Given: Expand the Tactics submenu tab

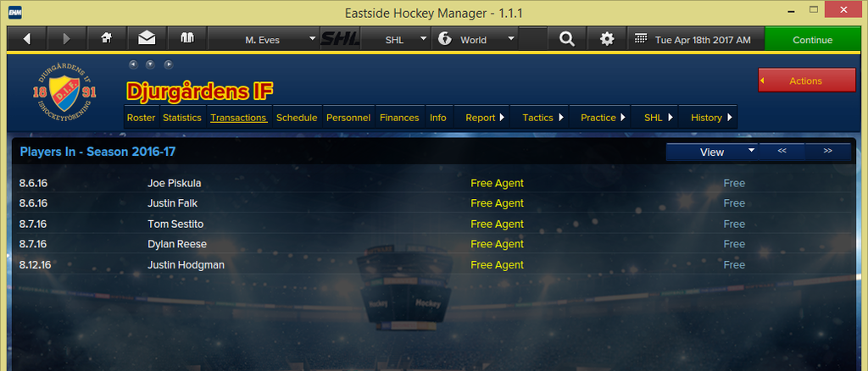Looking at the screenshot, I should coord(543,117).
